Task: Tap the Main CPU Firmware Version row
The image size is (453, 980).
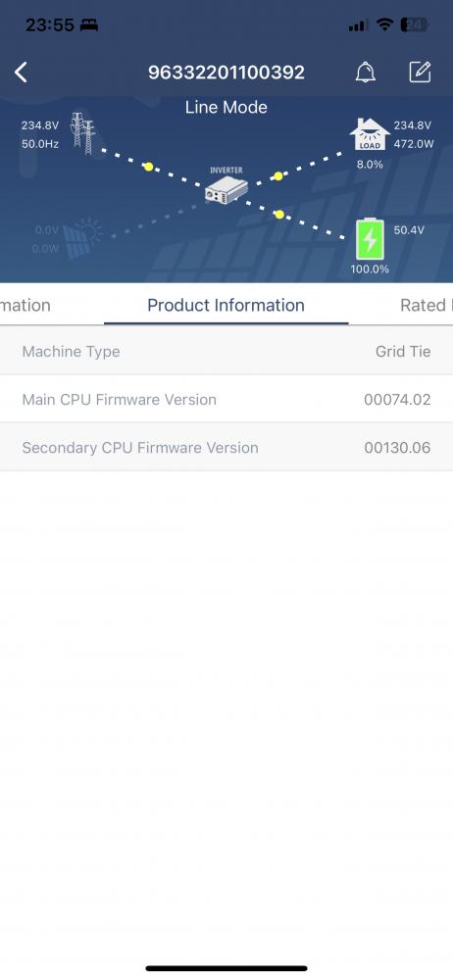Action: pyautogui.click(x=226, y=400)
